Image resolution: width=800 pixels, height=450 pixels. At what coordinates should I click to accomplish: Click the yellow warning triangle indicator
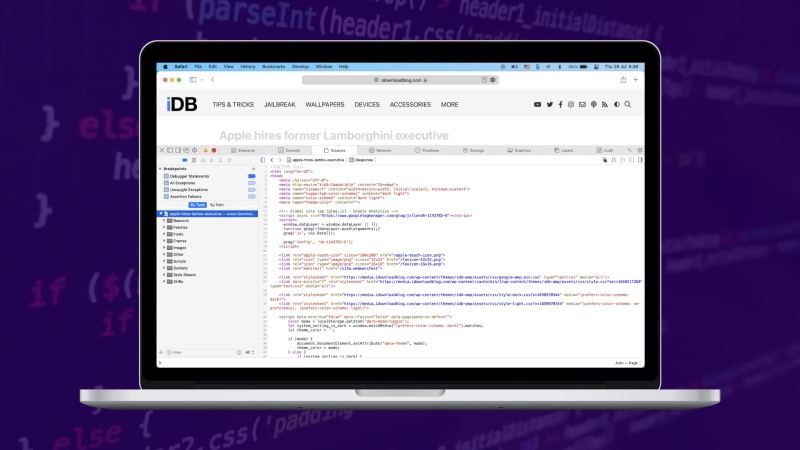(x=206, y=150)
